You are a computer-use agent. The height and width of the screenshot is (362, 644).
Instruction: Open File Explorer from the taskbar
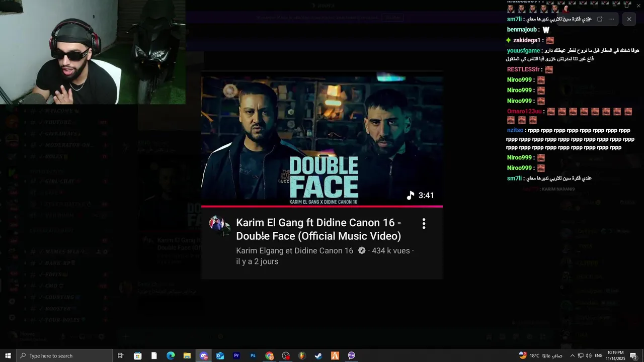click(x=187, y=355)
